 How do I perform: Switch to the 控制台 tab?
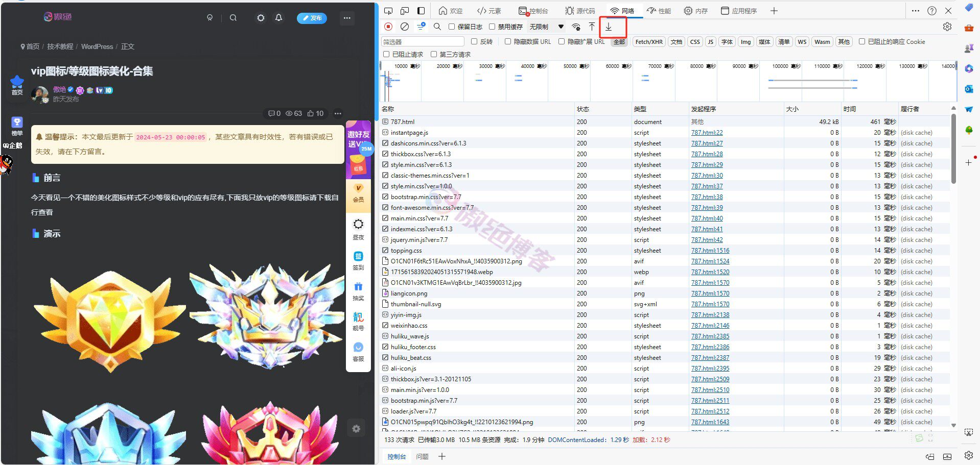coord(534,10)
